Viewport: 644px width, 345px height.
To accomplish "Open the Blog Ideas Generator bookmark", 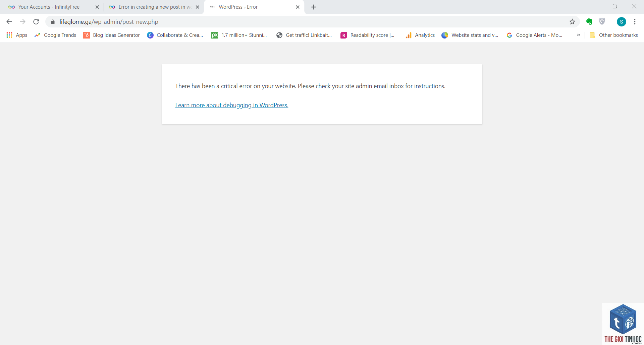I will pyautogui.click(x=112, y=35).
